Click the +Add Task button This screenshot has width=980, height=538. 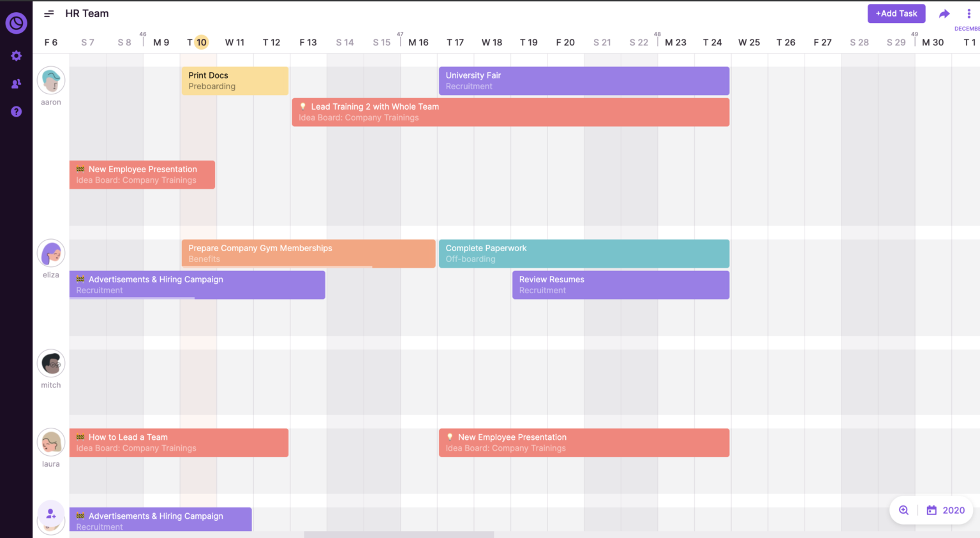pos(896,13)
